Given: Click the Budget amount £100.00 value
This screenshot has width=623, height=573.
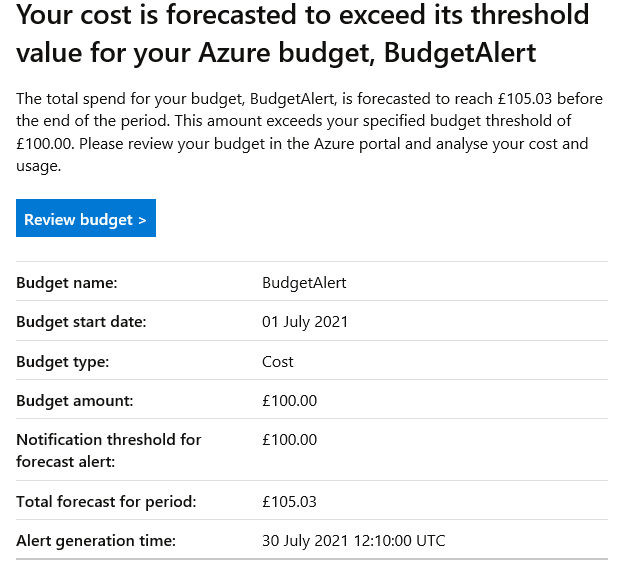Looking at the screenshot, I should pos(289,401).
